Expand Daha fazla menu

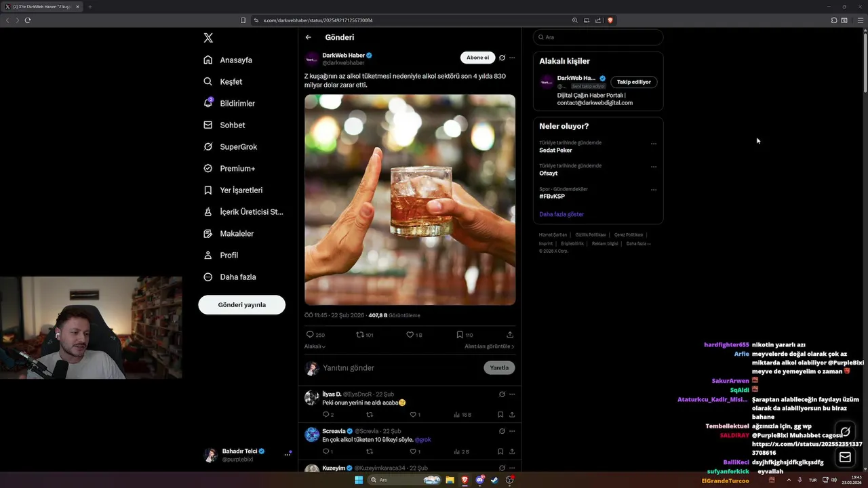pyautogui.click(x=229, y=277)
